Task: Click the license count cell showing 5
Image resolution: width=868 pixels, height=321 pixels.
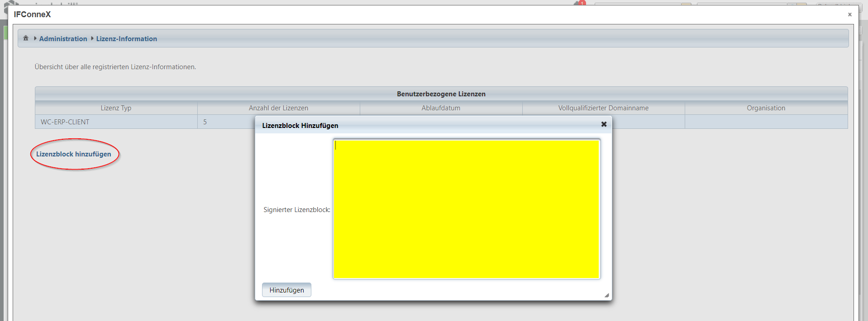Action: tap(205, 122)
